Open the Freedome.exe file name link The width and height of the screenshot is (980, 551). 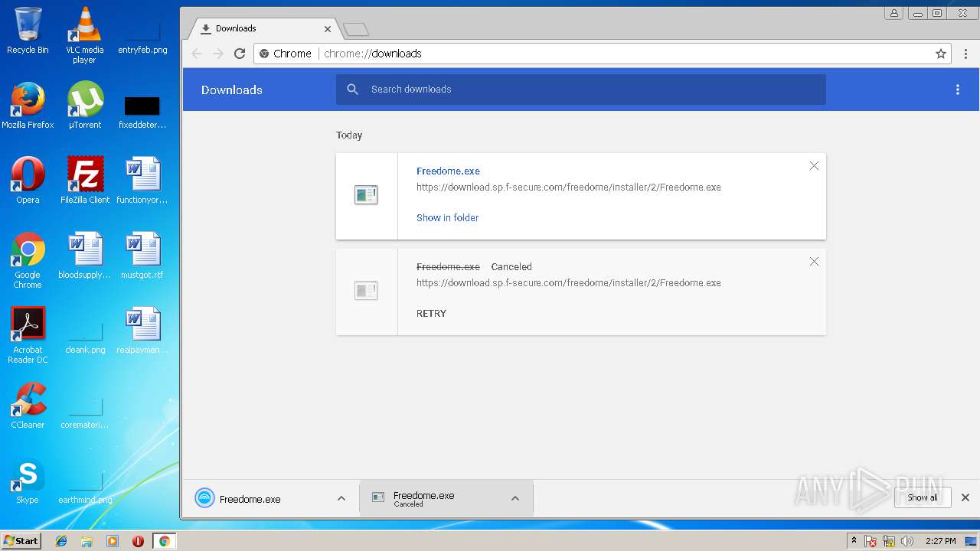tap(448, 171)
